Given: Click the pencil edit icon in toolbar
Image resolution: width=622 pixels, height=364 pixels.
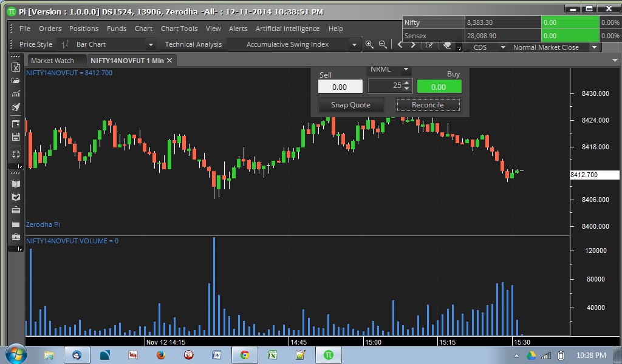Looking at the screenshot, I should coord(429,44).
